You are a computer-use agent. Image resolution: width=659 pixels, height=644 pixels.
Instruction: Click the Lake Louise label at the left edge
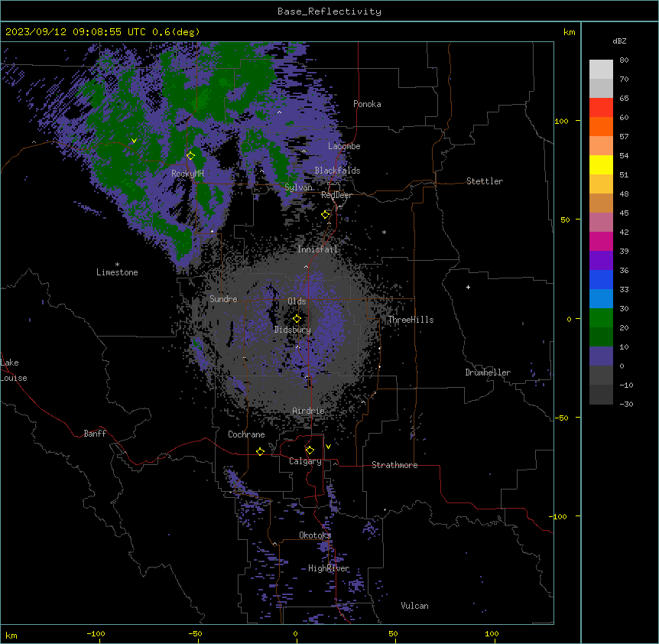coord(14,370)
